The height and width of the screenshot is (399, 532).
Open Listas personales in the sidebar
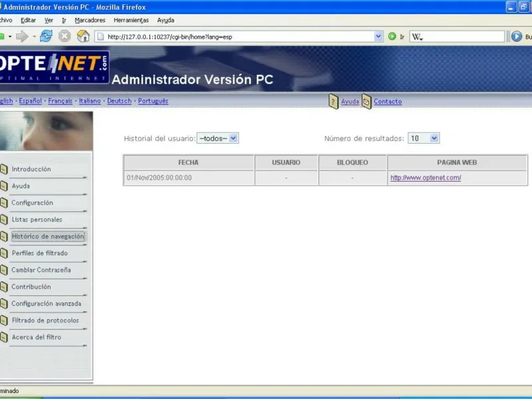pos(37,219)
